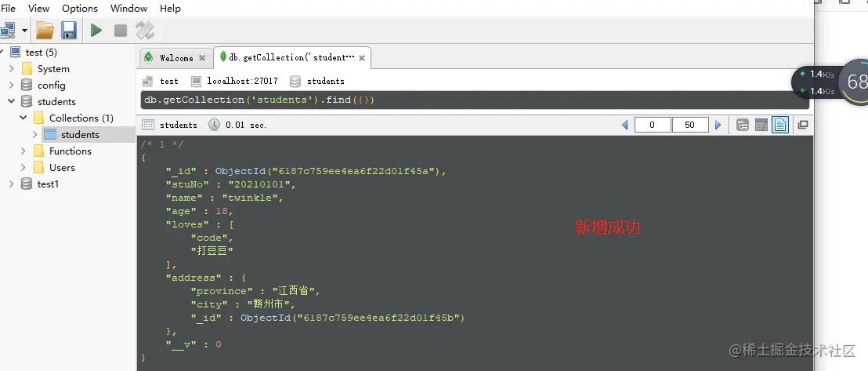Expand the Functions folder
Image resolution: width=868 pixels, height=371 pixels.
(24, 151)
